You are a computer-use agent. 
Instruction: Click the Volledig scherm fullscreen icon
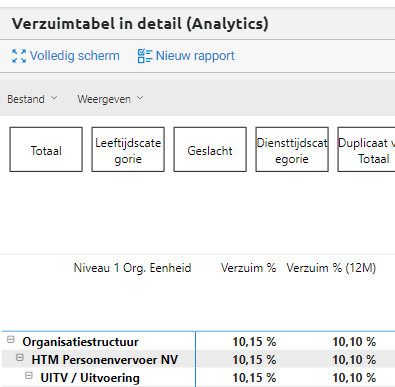click(x=19, y=56)
